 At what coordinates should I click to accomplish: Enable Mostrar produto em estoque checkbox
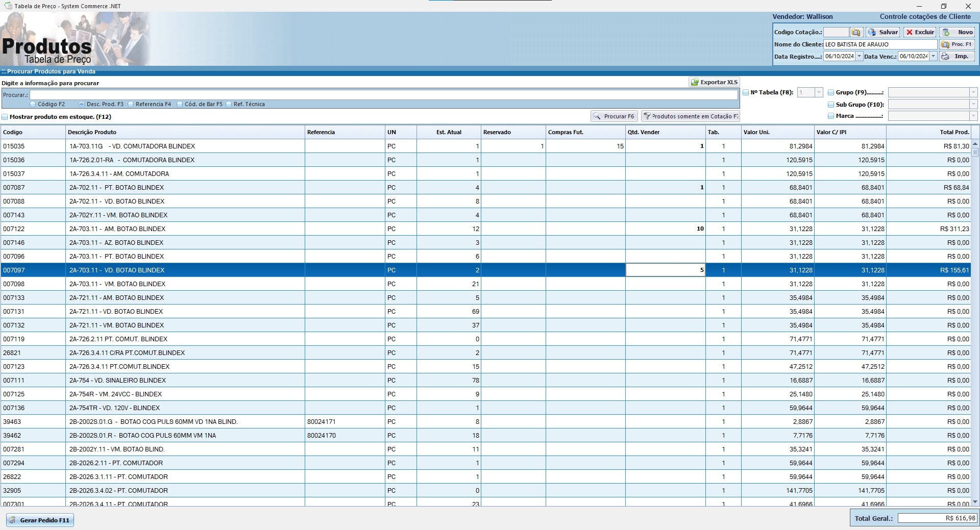pyautogui.click(x=5, y=117)
